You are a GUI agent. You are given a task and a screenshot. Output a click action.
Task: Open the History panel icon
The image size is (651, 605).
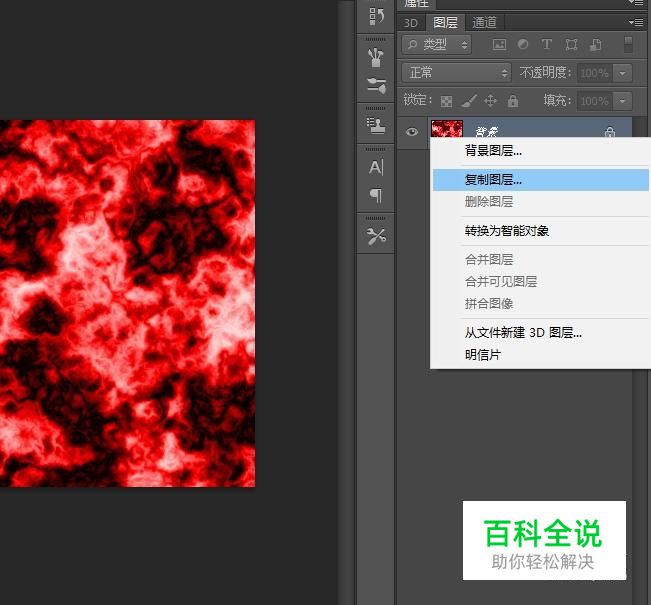[x=376, y=17]
